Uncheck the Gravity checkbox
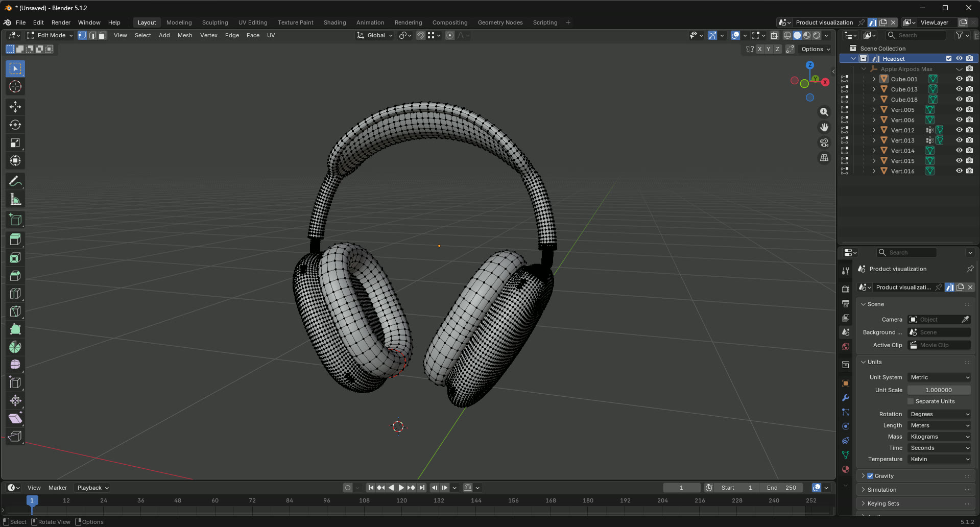Image resolution: width=980 pixels, height=527 pixels. click(x=870, y=476)
